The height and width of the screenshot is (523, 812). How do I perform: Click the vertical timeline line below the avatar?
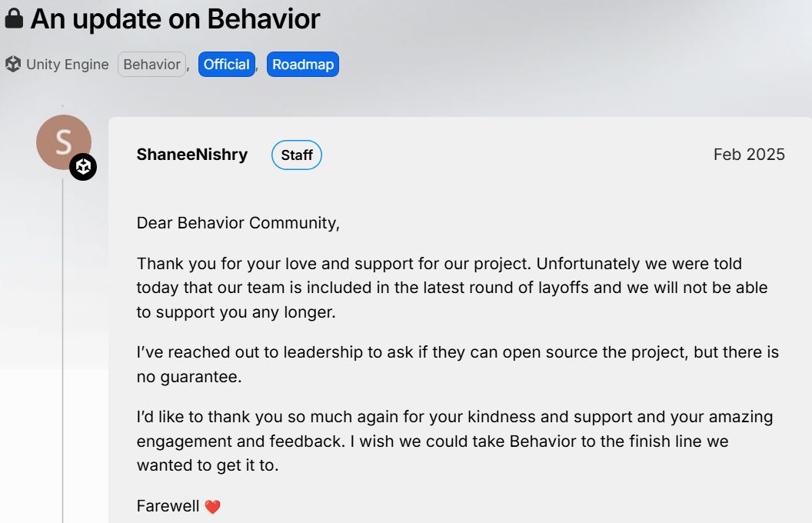(63, 346)
